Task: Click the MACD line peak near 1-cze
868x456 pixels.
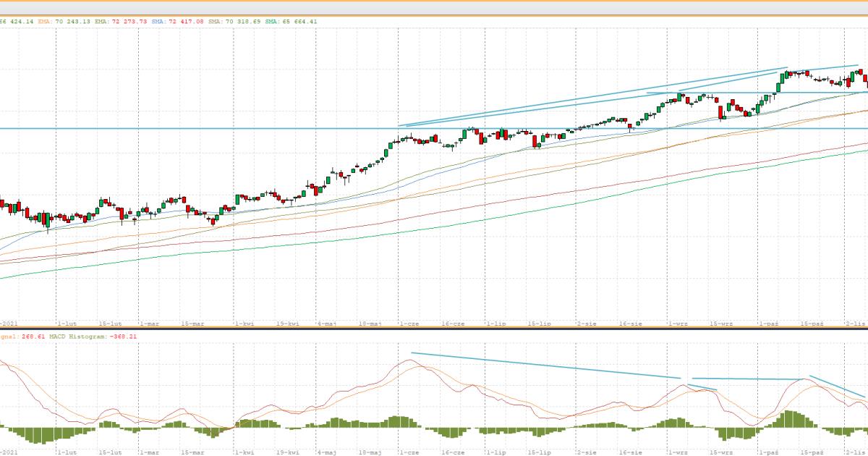Action: click(399, 360)
